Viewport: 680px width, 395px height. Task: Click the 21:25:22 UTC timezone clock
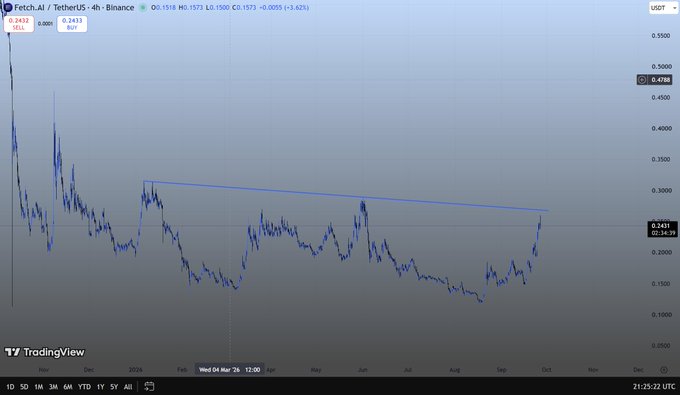pyautogui.click(x=654, y=386)
